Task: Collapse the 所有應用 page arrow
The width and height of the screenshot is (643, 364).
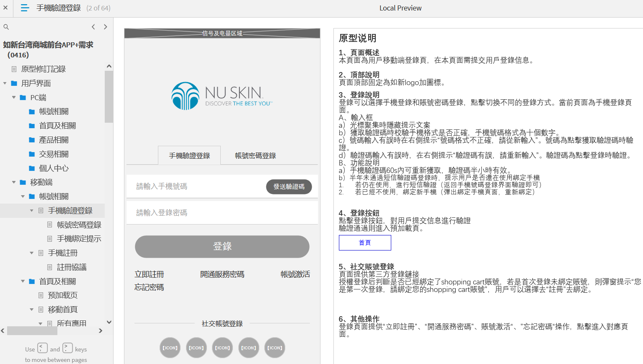Action: 40,323
